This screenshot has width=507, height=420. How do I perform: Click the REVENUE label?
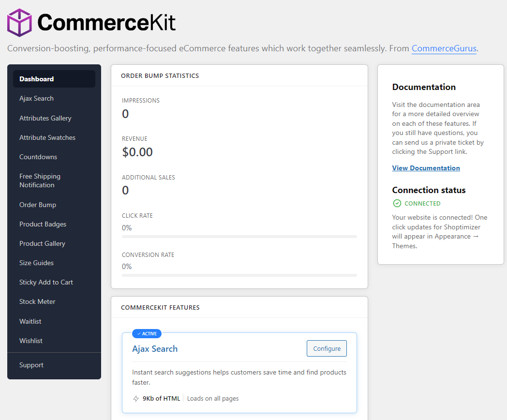pos(134,139)
